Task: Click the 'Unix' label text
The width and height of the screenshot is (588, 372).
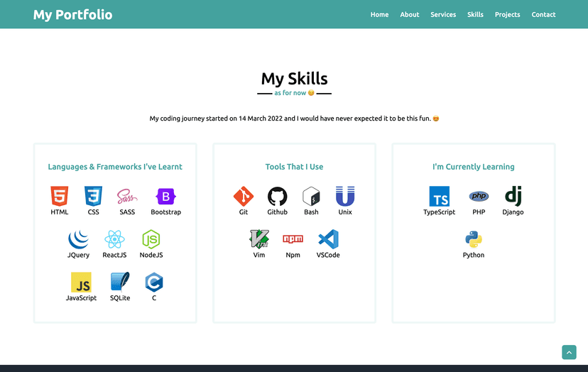Action: [345, 212]
